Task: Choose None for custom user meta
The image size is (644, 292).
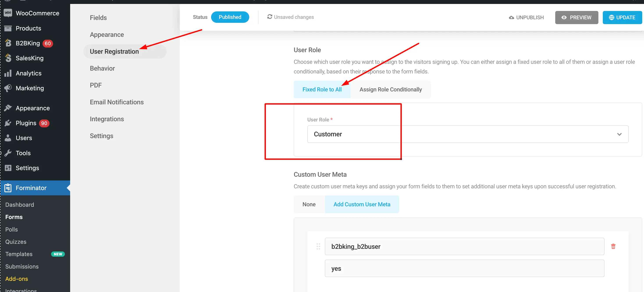Action: (x=309, y=204)
